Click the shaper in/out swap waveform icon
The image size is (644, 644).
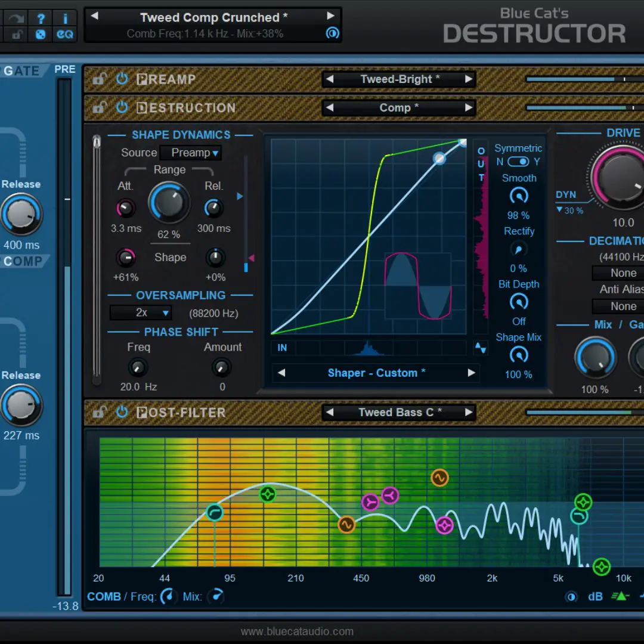(481, 348)
